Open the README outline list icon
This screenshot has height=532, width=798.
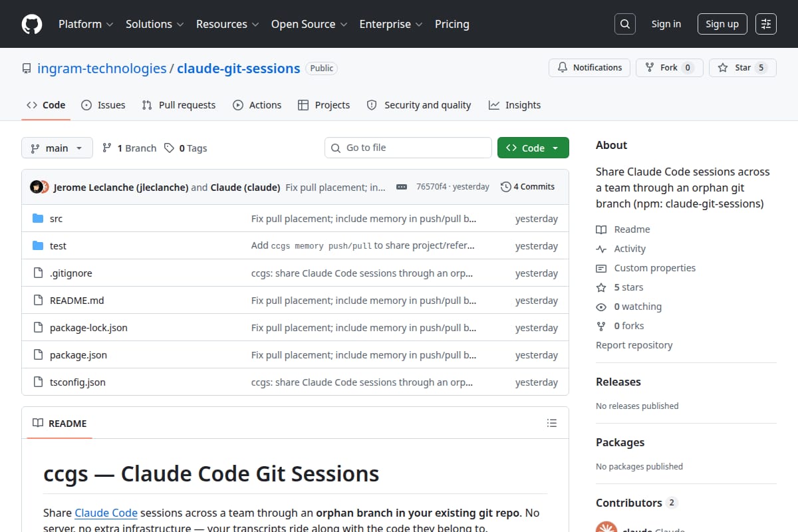click(551, 423)
